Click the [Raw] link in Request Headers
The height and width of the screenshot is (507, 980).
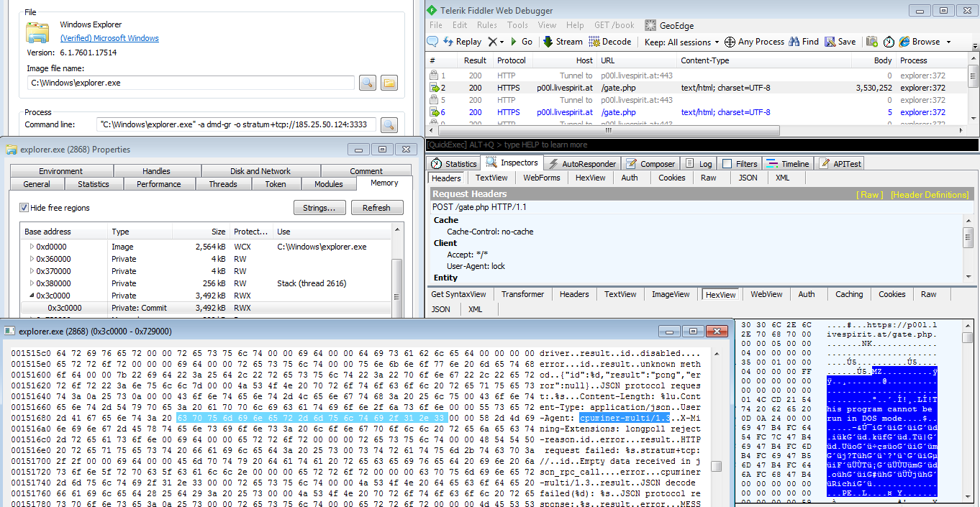[x=869, y=195]
